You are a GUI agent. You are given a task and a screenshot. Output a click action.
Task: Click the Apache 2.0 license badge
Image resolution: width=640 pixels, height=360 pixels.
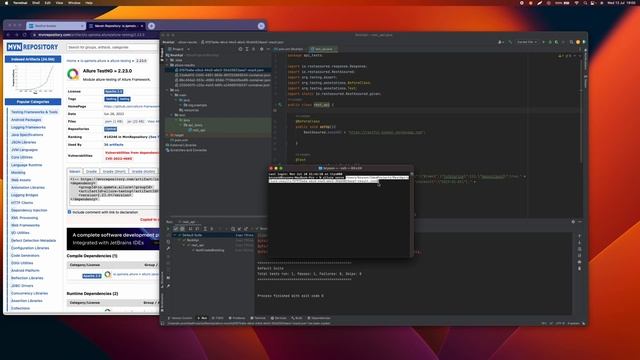(x=113, y=91)
